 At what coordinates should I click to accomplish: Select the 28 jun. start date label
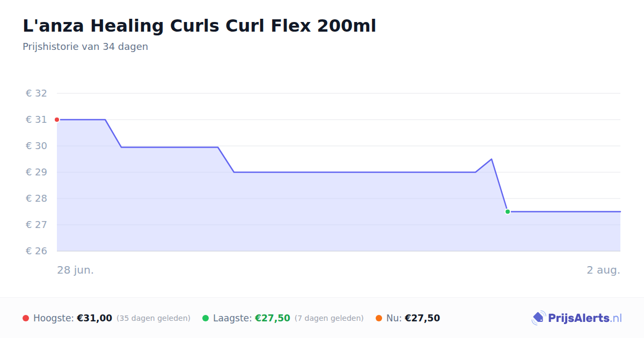[x=76, y=270]
